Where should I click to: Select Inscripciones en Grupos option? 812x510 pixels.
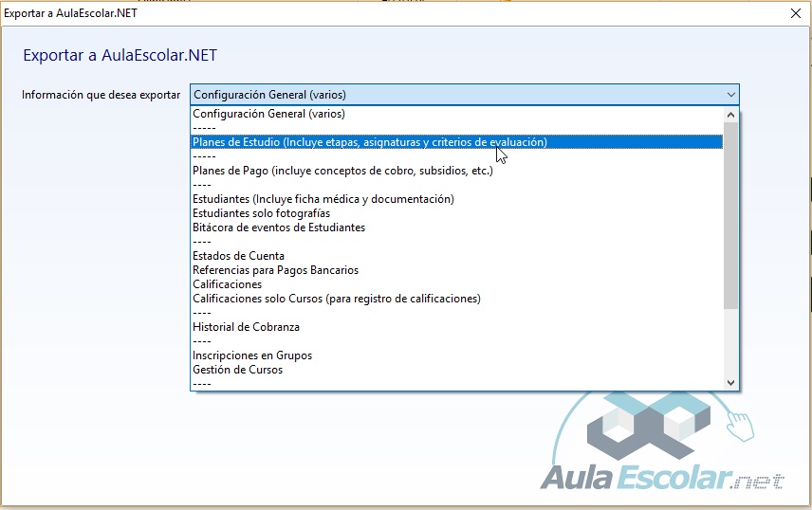coord(251,355)
